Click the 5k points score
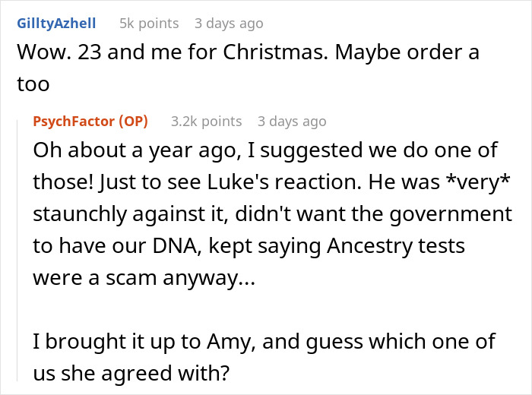The width and height of the screenshot is (532, 395). [x=149, y=23]
